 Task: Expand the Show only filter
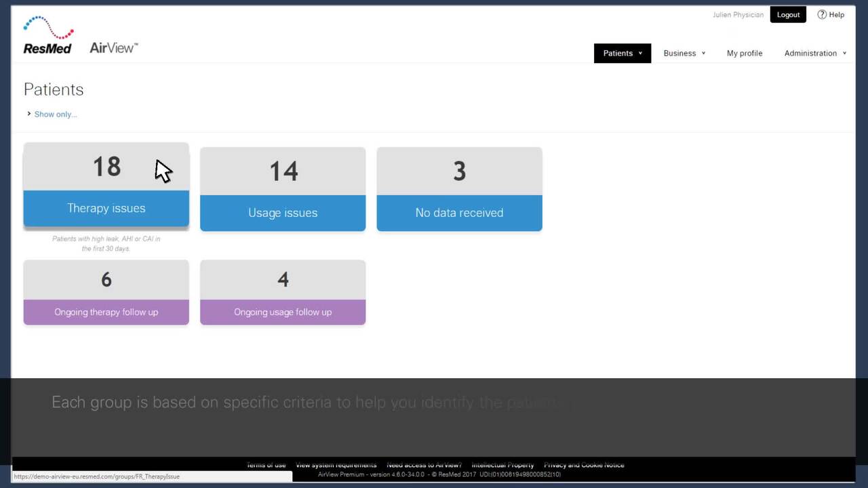tap(55, 114)
